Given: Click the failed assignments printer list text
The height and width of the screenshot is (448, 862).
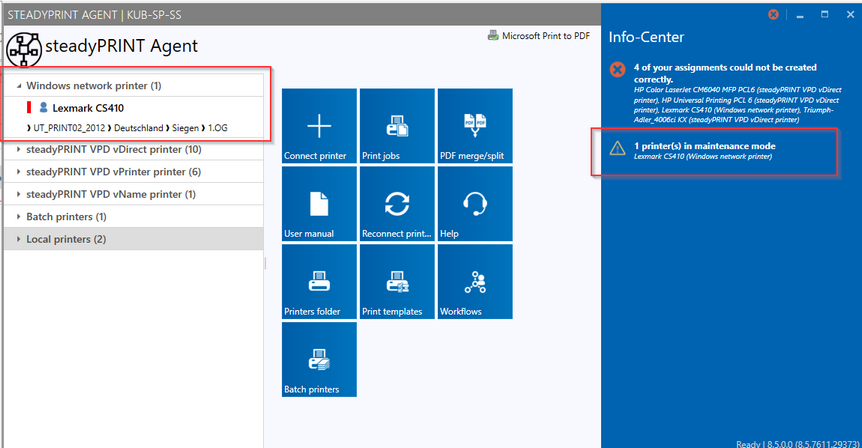Looking at the screenshot, I should point(737,104).
